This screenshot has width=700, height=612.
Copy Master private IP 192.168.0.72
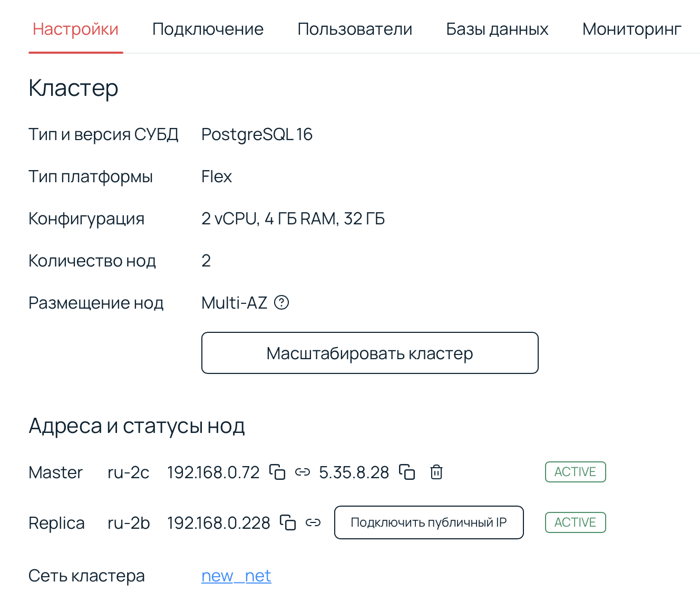(277, 472)
